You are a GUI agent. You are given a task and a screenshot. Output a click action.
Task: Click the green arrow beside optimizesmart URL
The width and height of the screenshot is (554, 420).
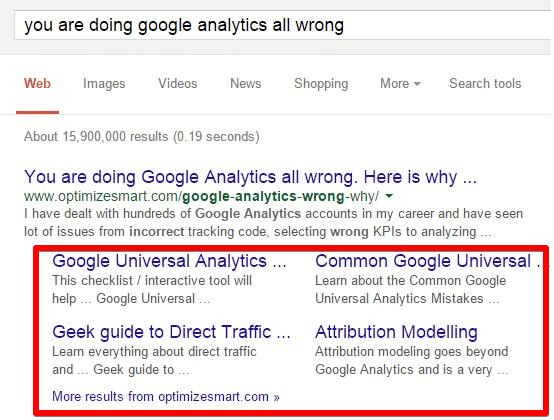coord(389,196)
